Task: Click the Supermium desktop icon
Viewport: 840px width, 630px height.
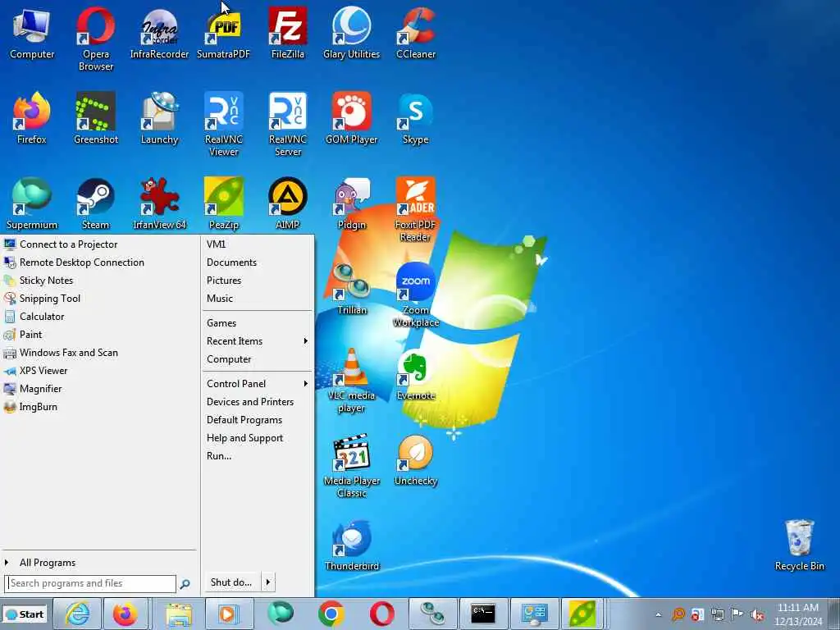Action: pos(32,203)
